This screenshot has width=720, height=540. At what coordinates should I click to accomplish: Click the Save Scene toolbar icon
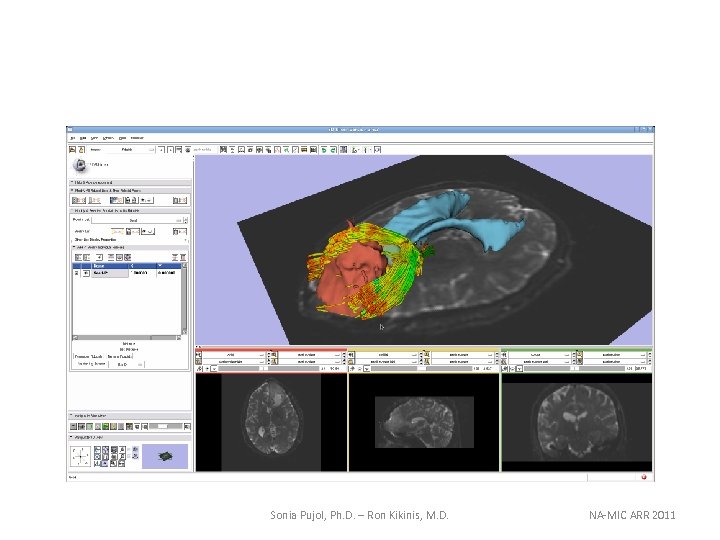click(81, 150)
